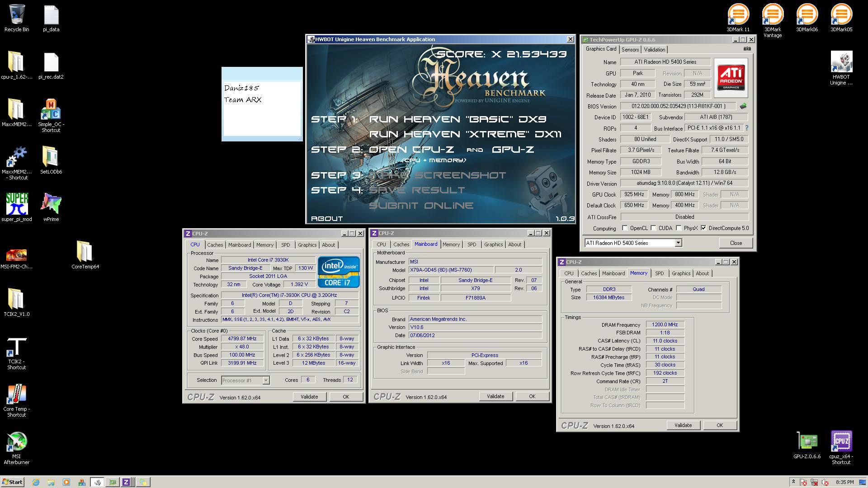868x488 pixels.
Task: Enable the CUDA checkbox in GPU-Z
Action: (653, 228)
